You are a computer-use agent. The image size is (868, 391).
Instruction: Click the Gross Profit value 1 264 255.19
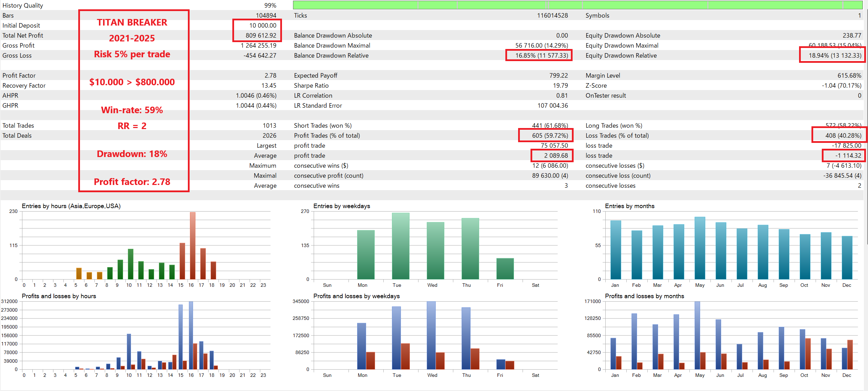(x=259, y=46)
